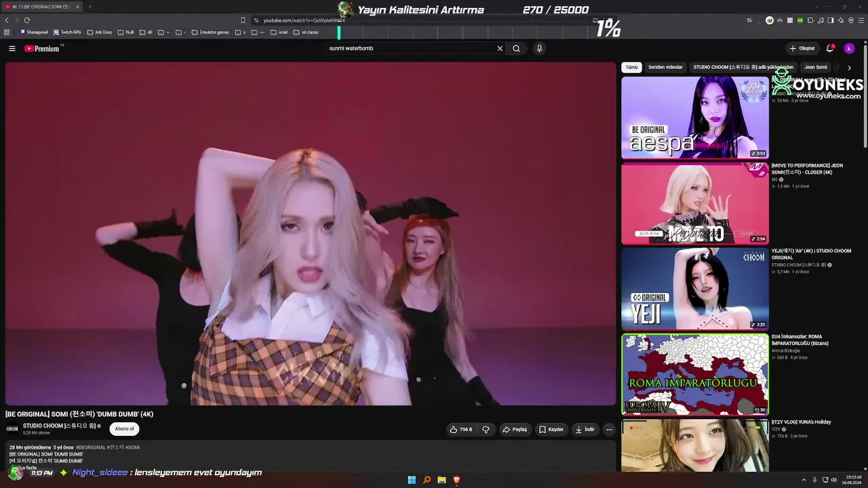Click the browser back arrow
This screenshot has width=868, height=488.
7,20
